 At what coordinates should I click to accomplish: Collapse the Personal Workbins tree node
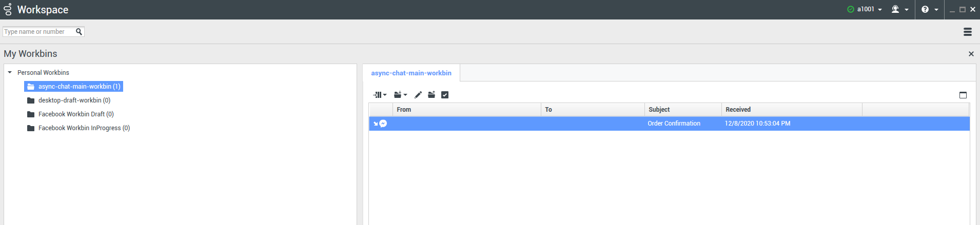[x=10, y=73]
